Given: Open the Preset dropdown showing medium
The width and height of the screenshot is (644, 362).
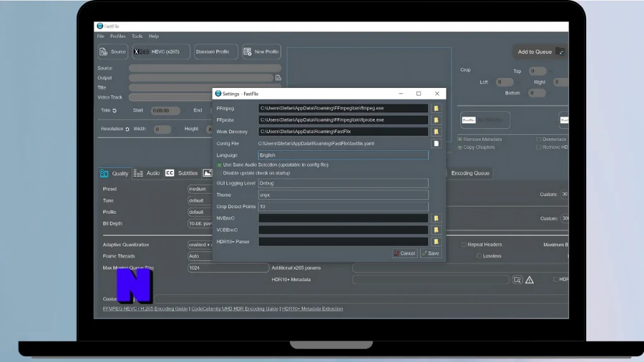Looking at the screenshot, I should (200, 189).
